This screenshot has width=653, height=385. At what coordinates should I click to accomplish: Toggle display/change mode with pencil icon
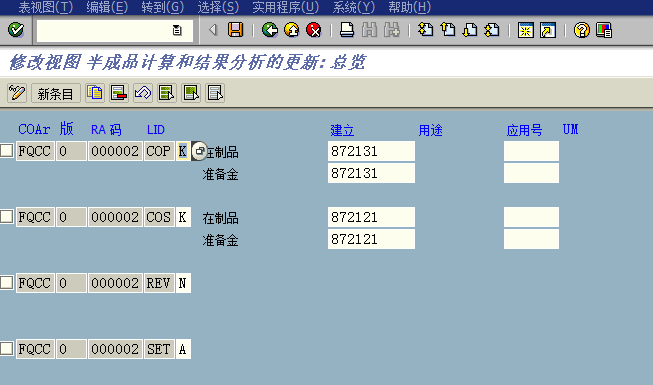point(17,93)
